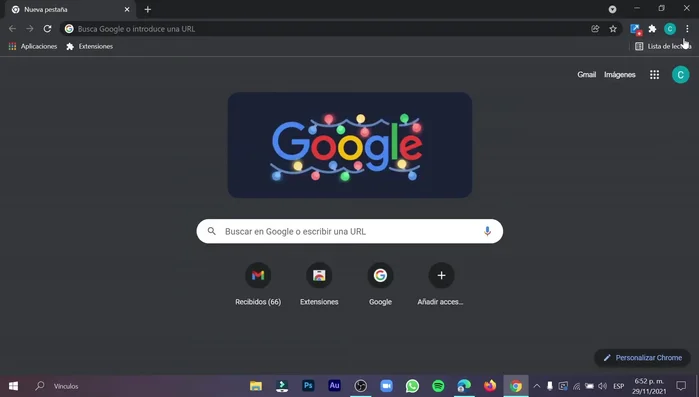699x397 pixels.
Task: Open the Imágenes link
Action: (x=619, y=75)
